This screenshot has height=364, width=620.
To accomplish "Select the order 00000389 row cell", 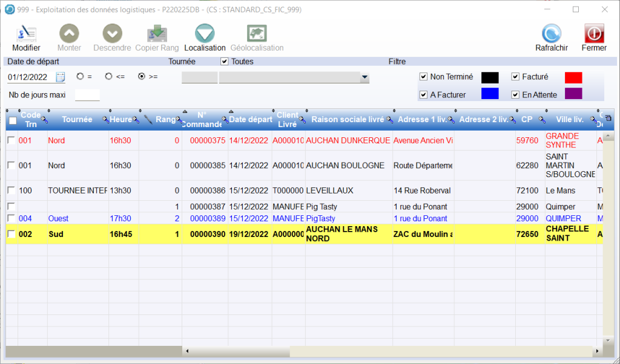I will click(x=208, y=218).
